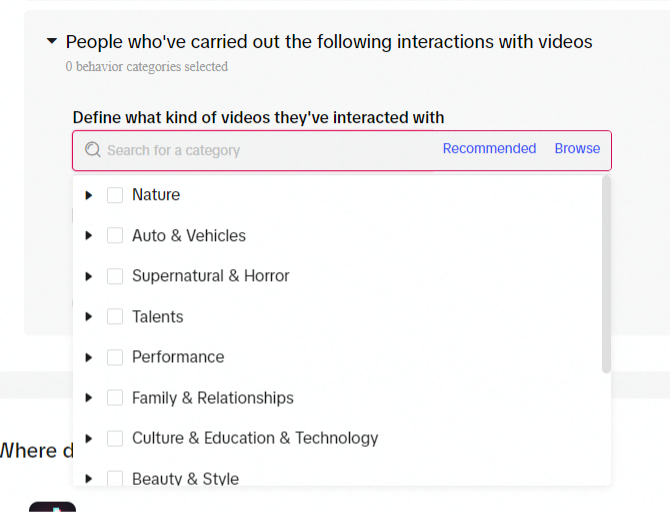
Task: Click the search magnifier icon
Action: click(x=93, y=150)
